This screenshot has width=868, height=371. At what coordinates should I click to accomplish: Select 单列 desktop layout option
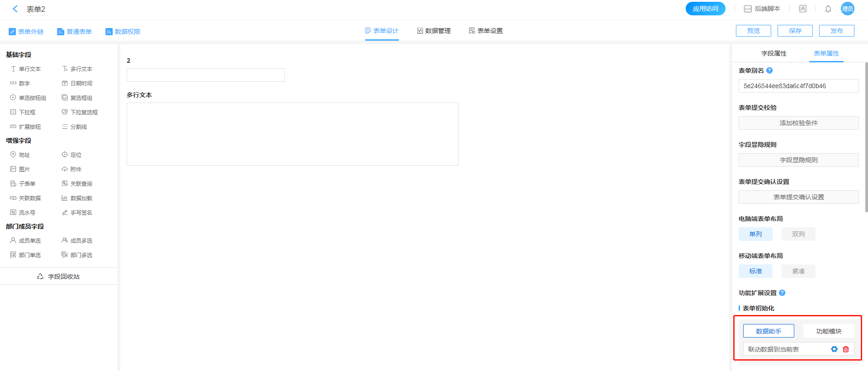tap(755, 234)
